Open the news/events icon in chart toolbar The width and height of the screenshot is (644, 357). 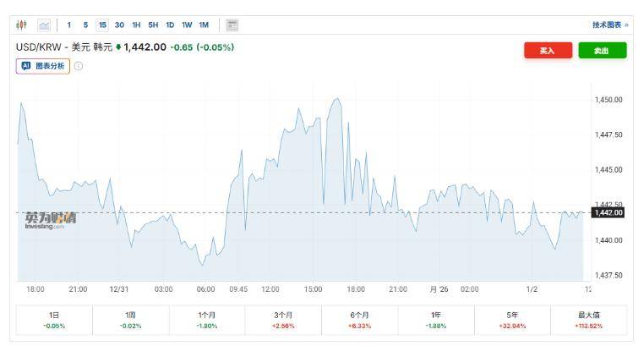click(x=232, y=25)
